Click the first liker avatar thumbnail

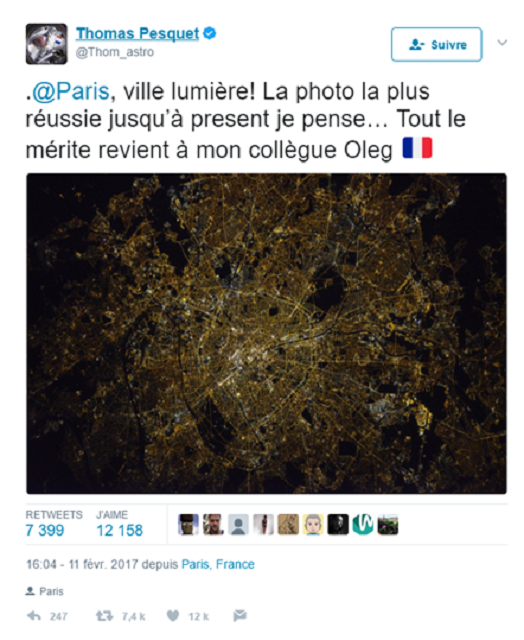pos(188,524)
